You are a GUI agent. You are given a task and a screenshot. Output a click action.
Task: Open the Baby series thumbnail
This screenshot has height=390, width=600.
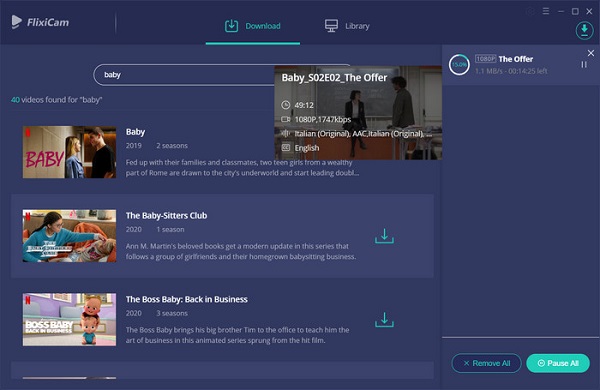69,152
